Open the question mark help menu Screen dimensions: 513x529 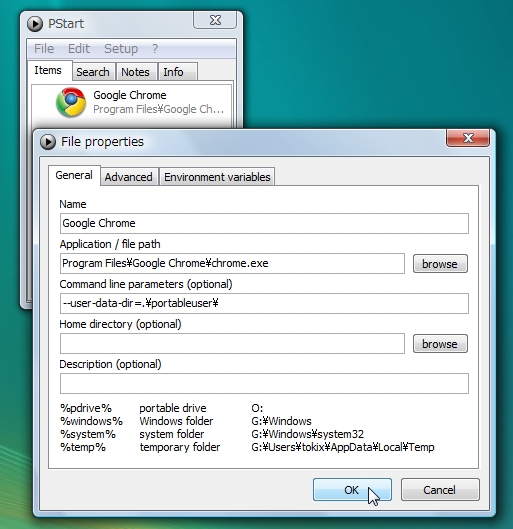tap(155, 49)
